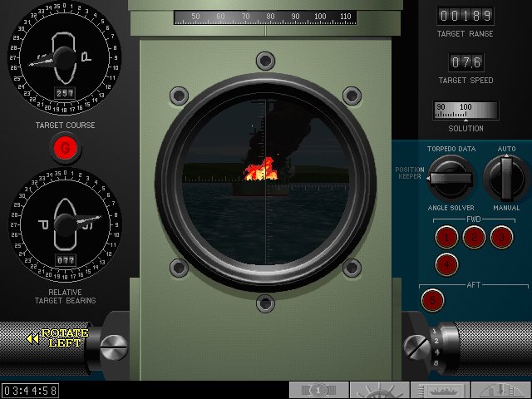Fire forward torpedo tube 1

(x=446, y=237)
